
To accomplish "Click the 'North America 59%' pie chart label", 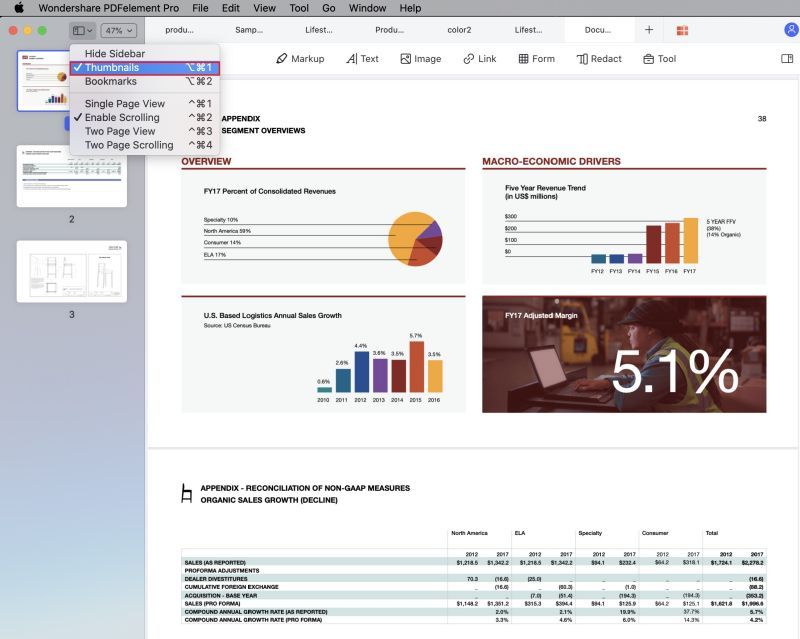I will (227, 231).
